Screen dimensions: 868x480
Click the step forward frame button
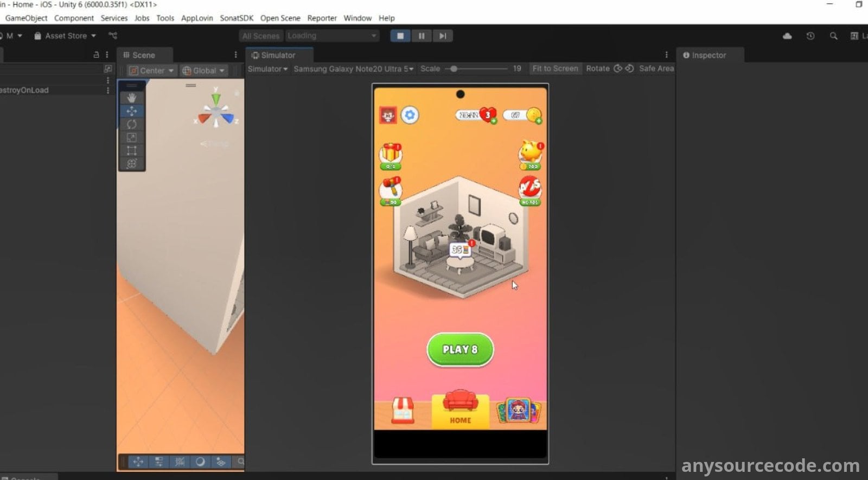click(x=443, y=36)
